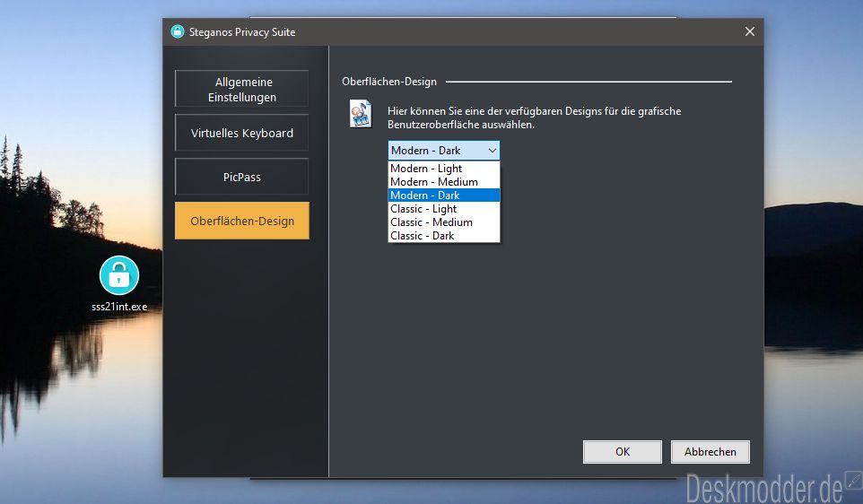Pick the highlighted Modern - Dark entry
863x504 pixels.
coord(443,196)
